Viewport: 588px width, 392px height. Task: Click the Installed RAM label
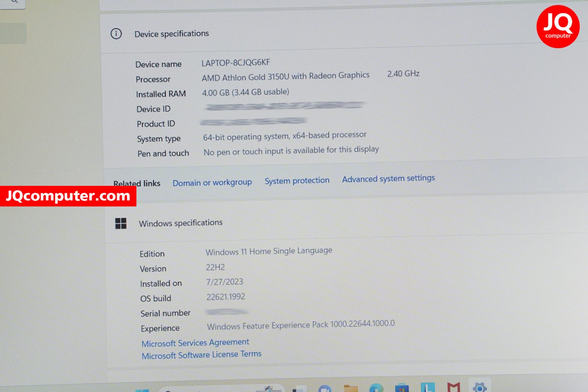[x=161, y=94]
